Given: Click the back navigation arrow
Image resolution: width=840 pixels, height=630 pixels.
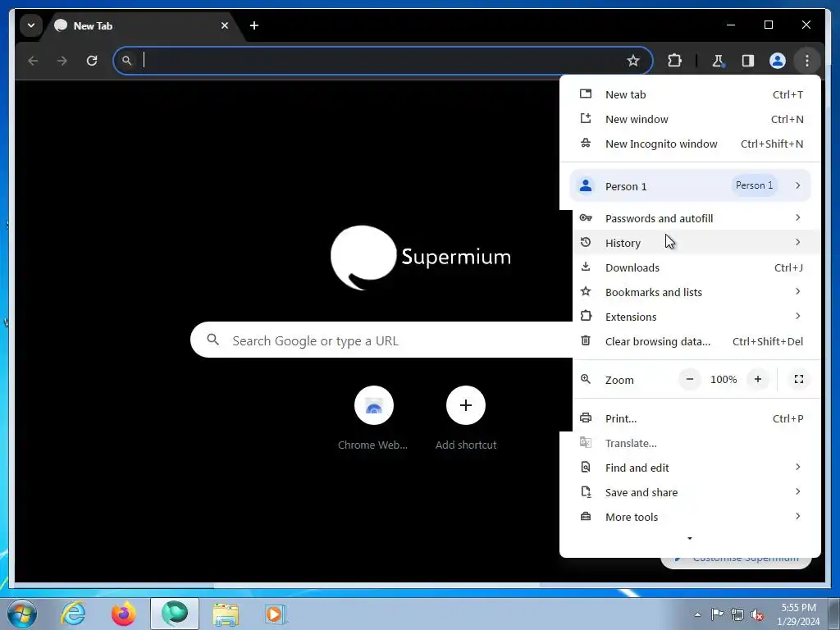Looking at the screenshot, I should 33,61.
